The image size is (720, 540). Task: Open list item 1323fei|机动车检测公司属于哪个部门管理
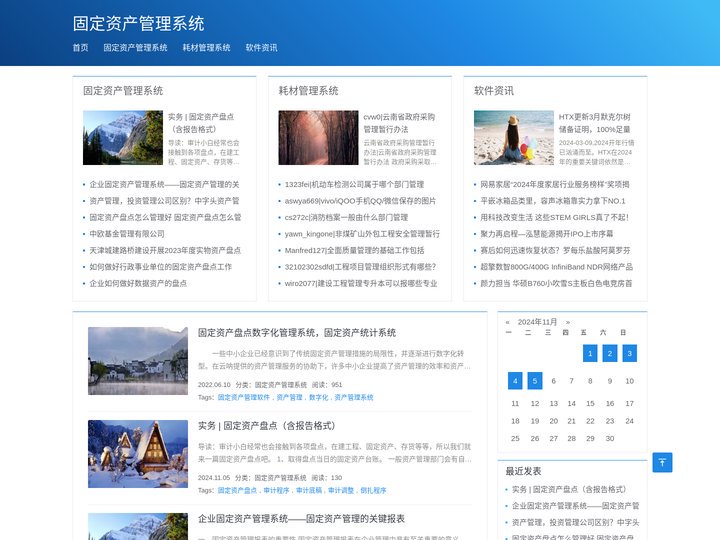[x=354, y=184]
